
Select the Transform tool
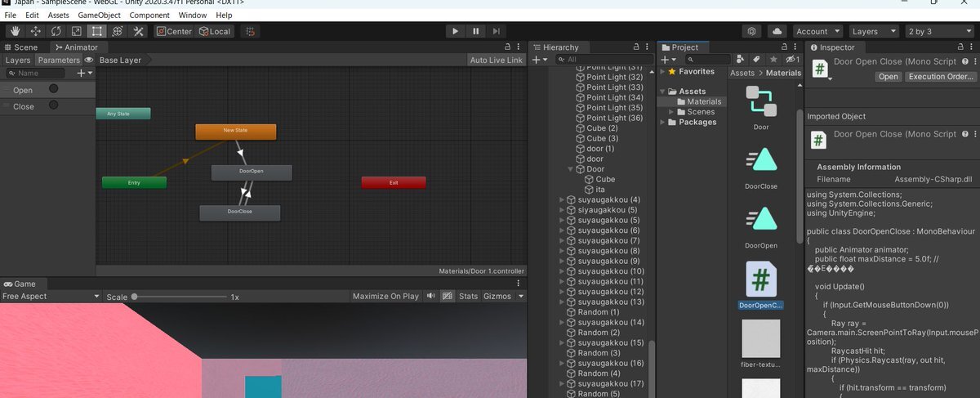[118, 31]
